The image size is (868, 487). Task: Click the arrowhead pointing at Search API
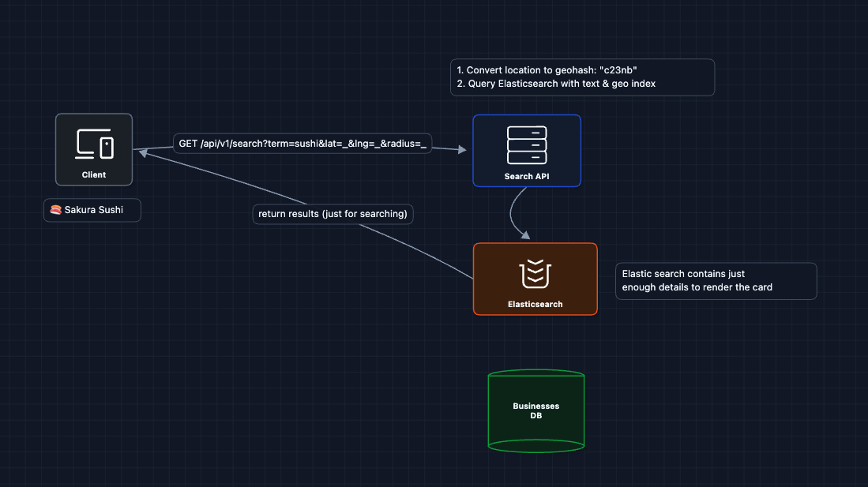point(462,148)
